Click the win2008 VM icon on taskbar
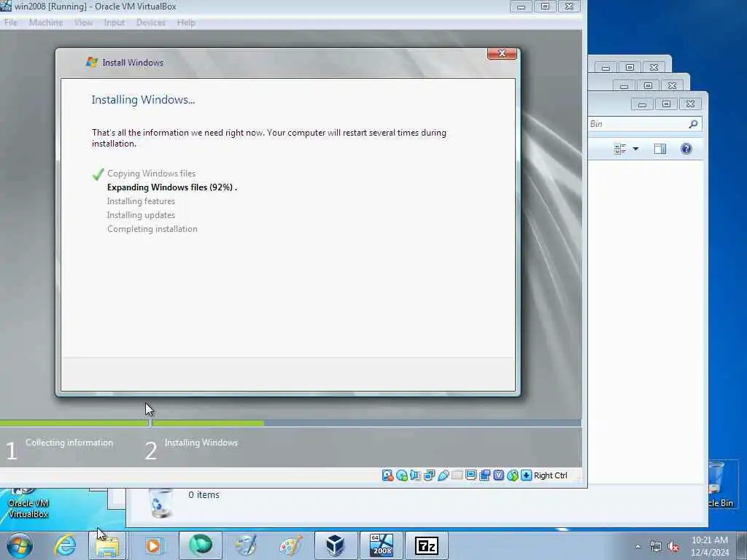 click(x=382, y=545)
